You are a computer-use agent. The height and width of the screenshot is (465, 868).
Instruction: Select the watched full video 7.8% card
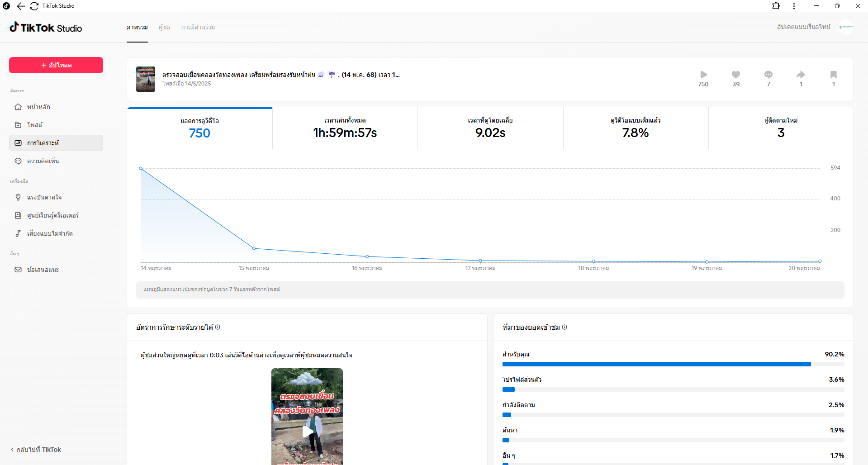[636, 128]
